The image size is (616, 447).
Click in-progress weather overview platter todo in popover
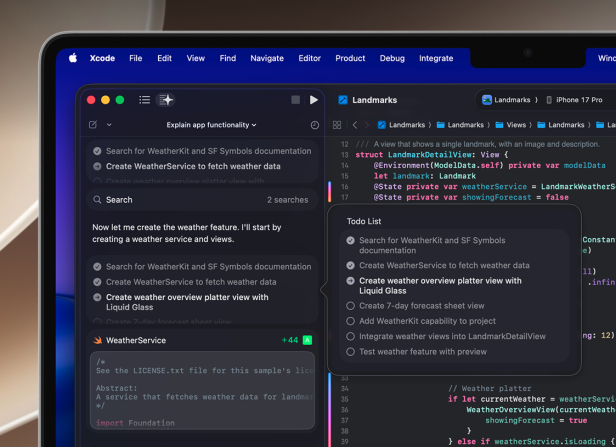[x=440, y=286]
